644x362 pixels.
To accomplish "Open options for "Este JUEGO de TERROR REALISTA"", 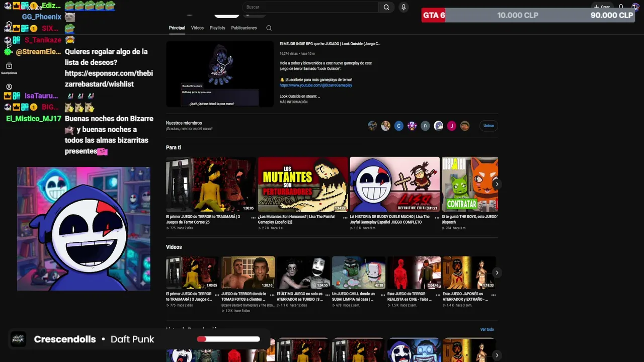I will tap(438, 295).
